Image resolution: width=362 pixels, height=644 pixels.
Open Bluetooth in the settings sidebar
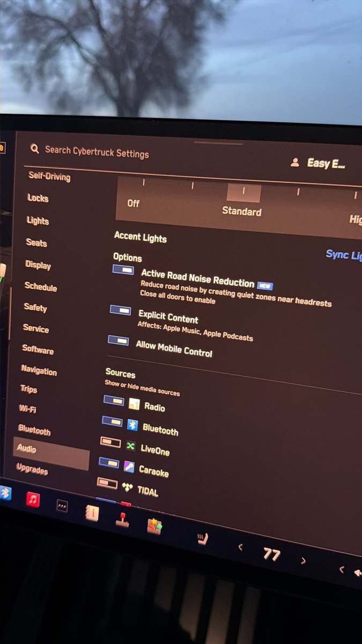(x=34, y=430)
